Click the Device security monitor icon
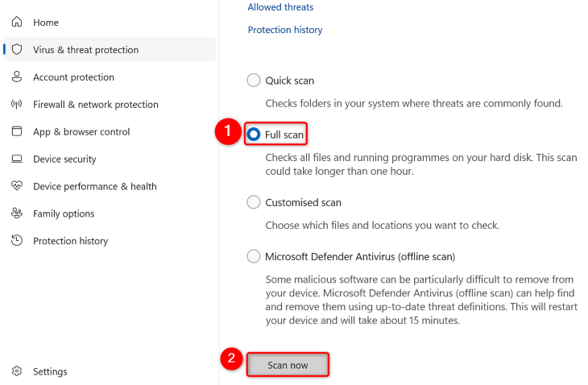 [x=16, y=159]
